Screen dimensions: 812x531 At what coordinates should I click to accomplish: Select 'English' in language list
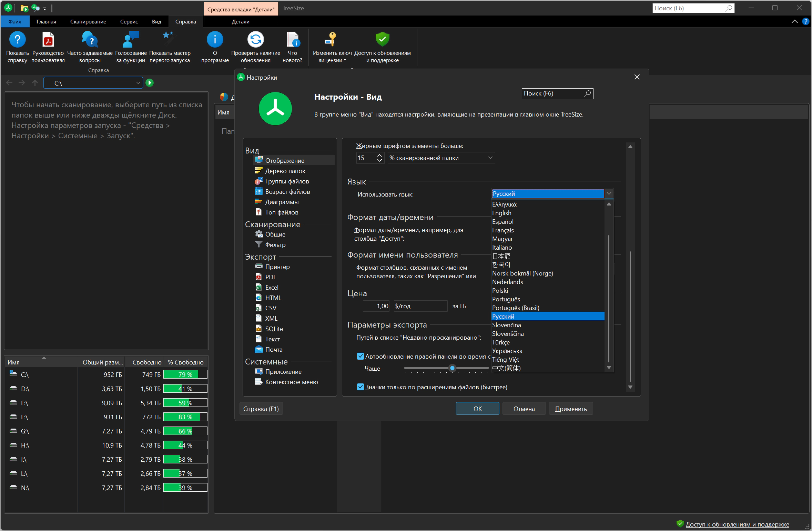pyautogui.click(x=501, y=213)
